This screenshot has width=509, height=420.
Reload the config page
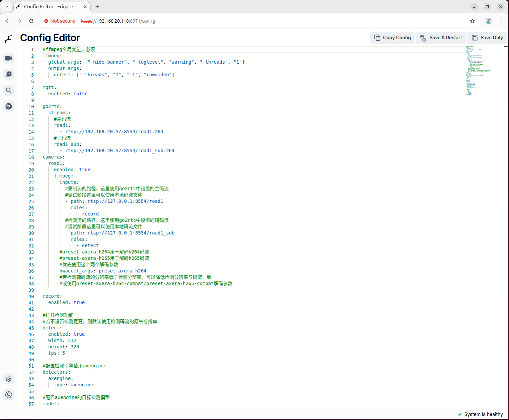pos(31,21)
